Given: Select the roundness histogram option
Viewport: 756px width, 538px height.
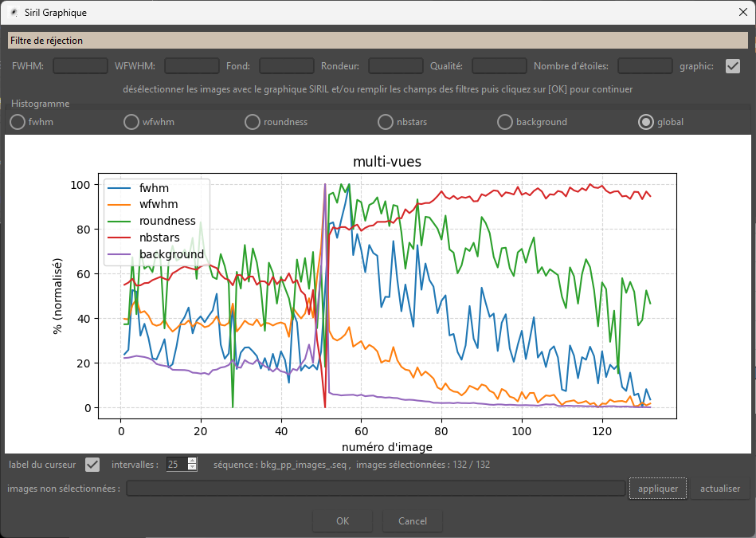Looking at the screenshot, I should click(x=253, y=122).
